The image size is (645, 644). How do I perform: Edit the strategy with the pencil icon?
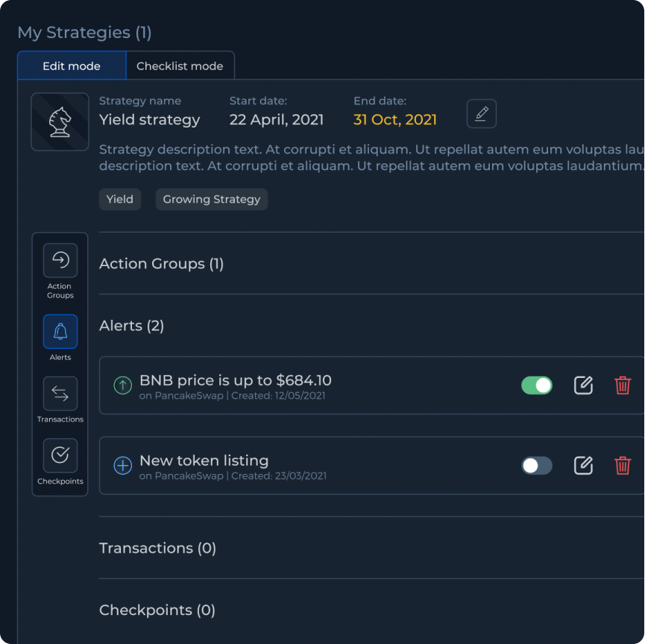(x=482, y=114)
